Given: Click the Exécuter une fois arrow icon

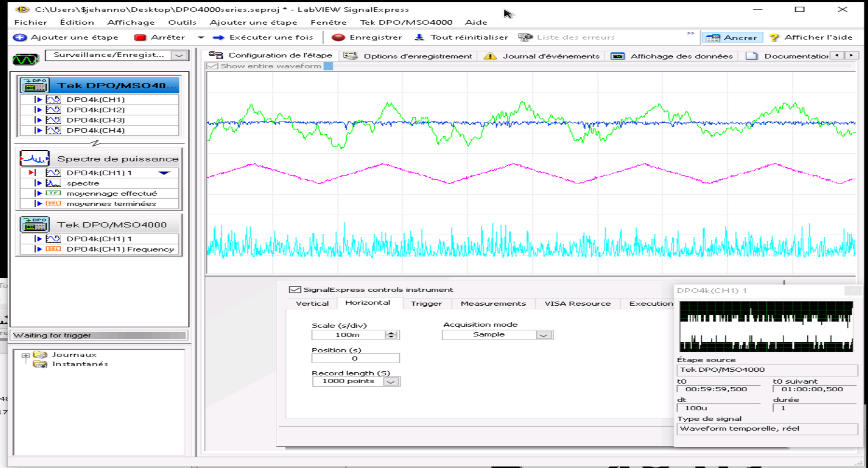Looking at the screenshot, I should 219,37.
